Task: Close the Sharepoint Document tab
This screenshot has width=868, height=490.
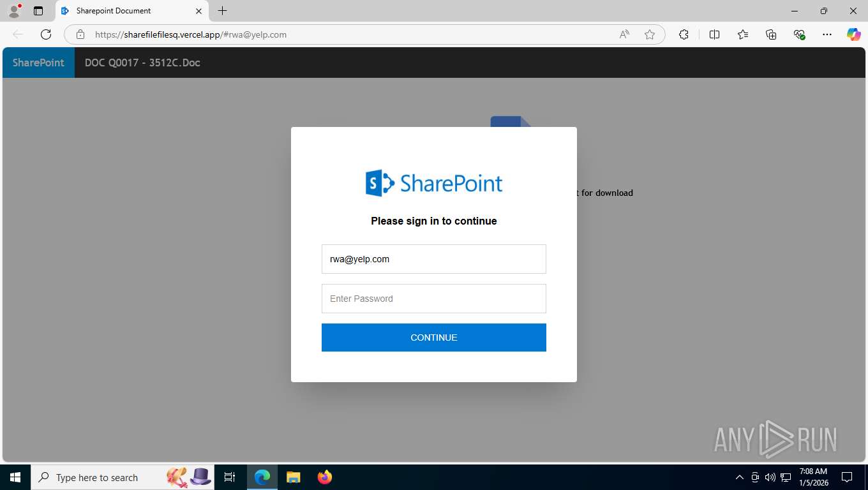Action: click(198, 11)
